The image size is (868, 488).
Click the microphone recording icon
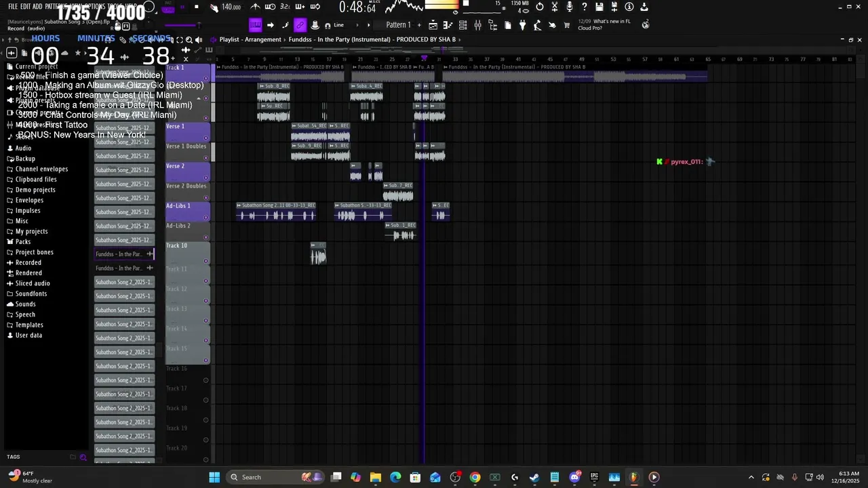[570, 7]
